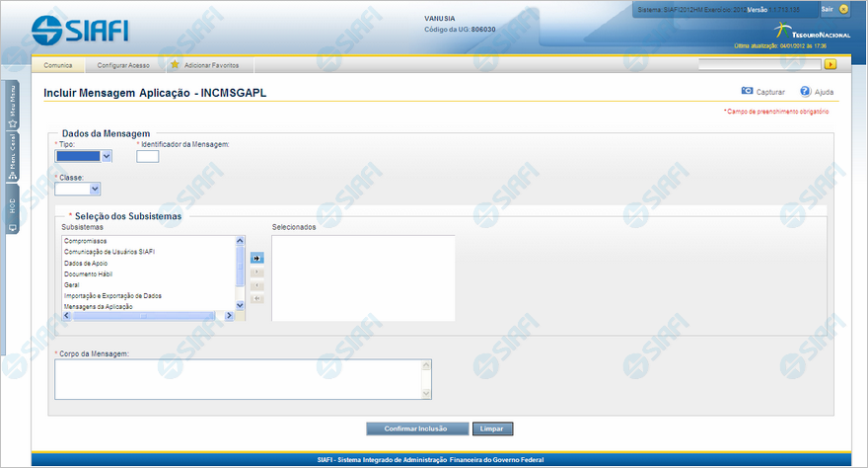Click the yellow Sair exit icon
The height and width of the screenshot is (468, 868).
[x=843, y=9]
